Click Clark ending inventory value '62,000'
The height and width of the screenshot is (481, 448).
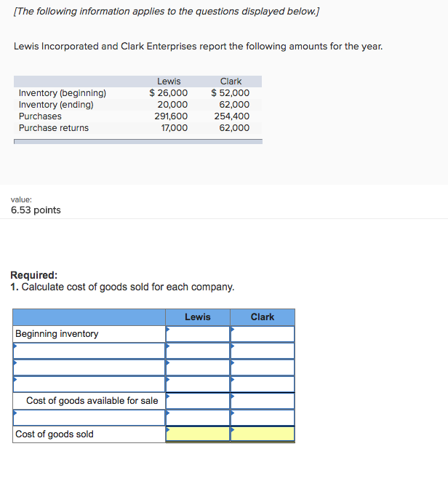pyautogui.click(x=234, y=105)
